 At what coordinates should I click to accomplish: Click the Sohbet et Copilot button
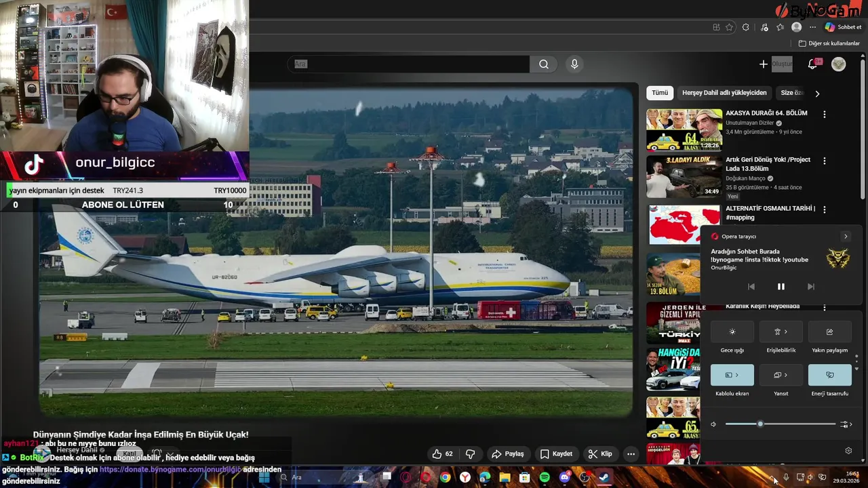pyautogui.click(x=844, y=27)
